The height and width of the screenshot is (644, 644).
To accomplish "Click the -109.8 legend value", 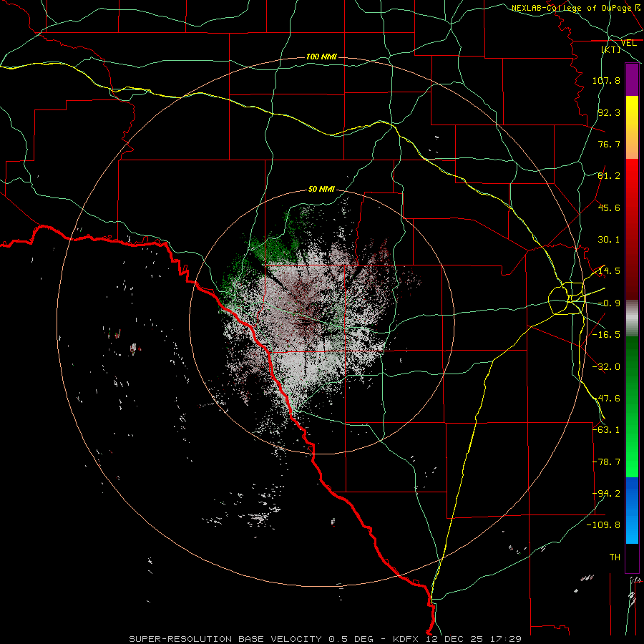I will (604, 525).
